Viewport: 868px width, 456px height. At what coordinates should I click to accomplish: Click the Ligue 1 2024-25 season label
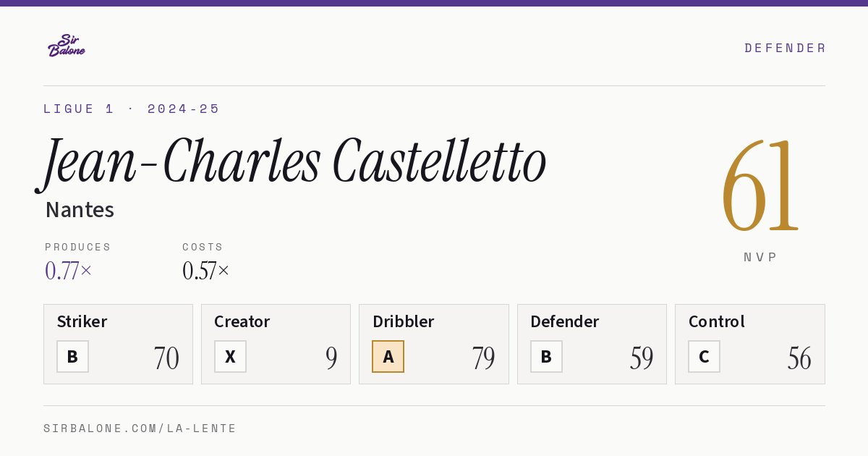pyautogui.click(x=132, y=109)
